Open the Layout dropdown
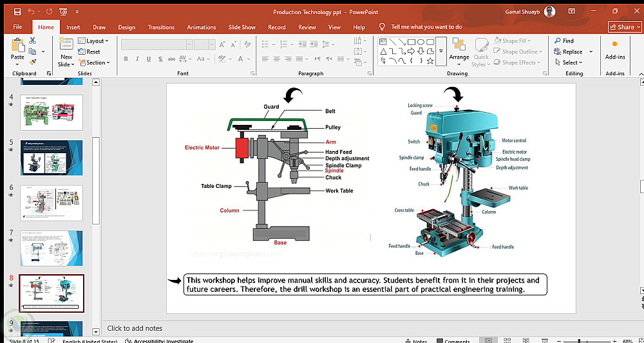 tap(93, 41)
